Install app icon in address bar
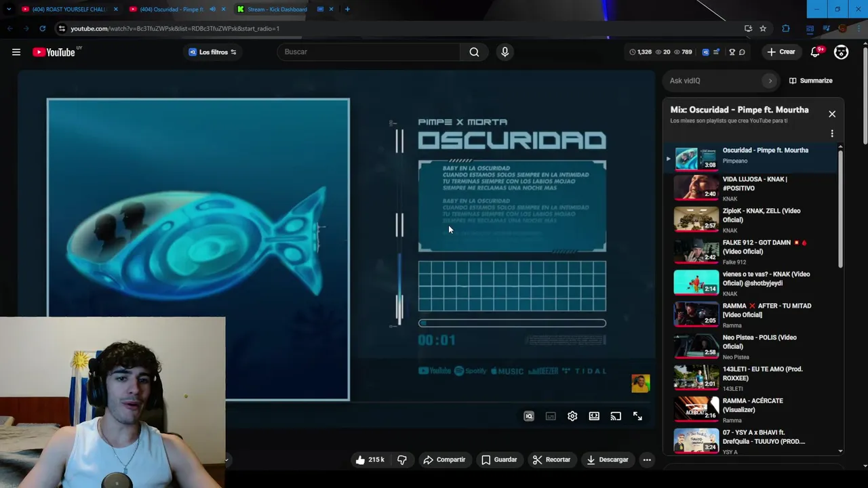The width and height of the screenshot is (868, 488). coord(748,28)
